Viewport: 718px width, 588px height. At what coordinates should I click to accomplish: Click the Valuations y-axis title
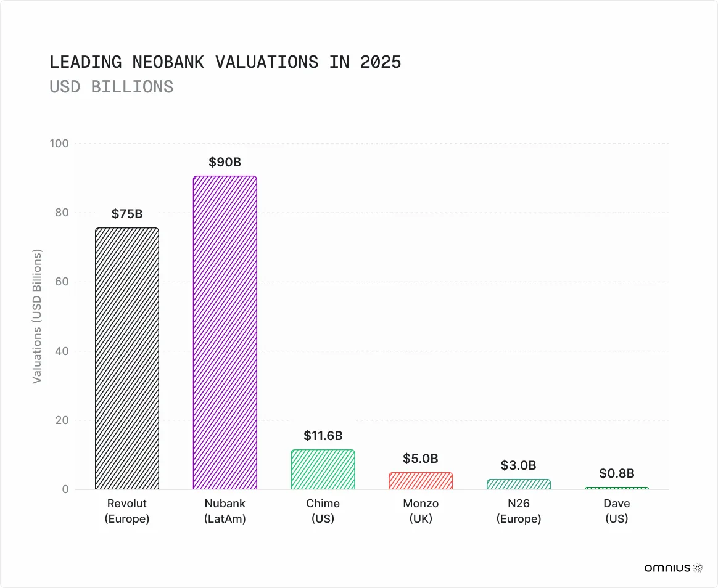click(37, 316)
